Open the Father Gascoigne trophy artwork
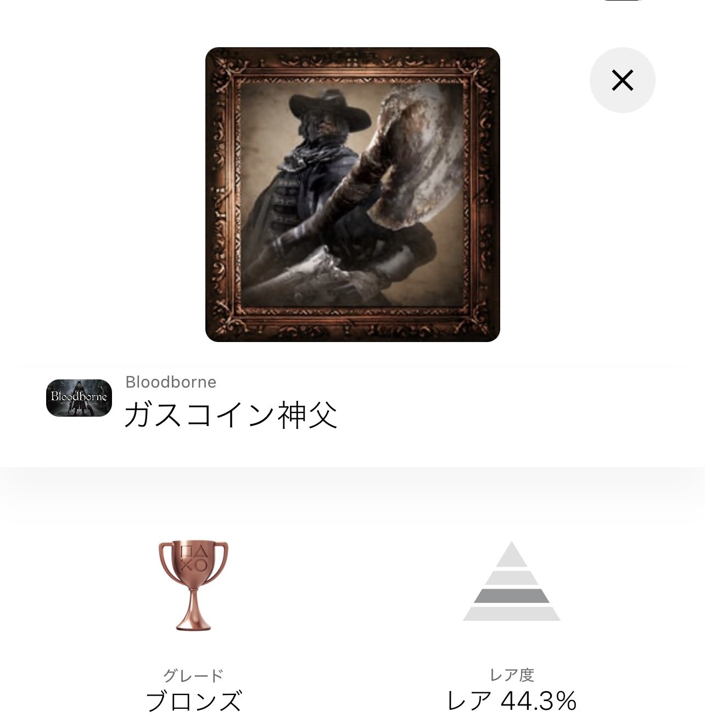The height and width of the screenshot is (728, 705). pyautogui.click(x=352, y=194)
